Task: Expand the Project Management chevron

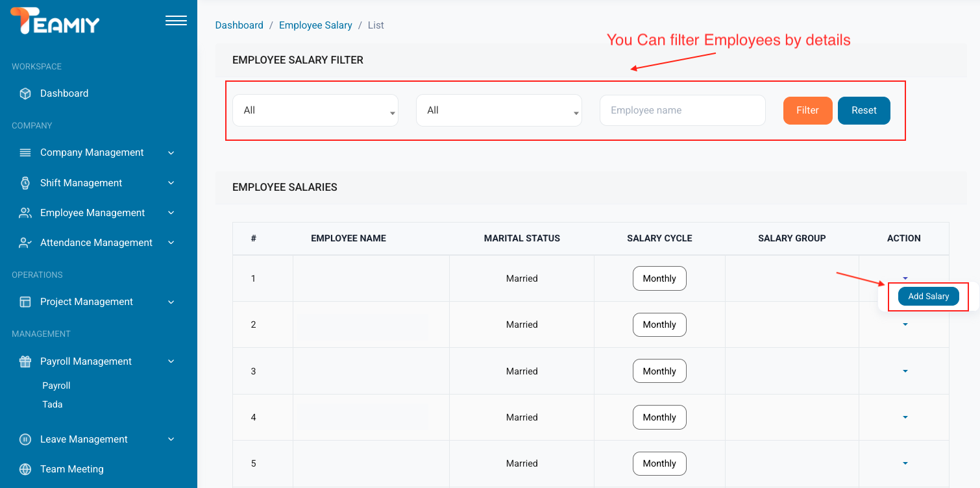Action: tap(171, 302)
